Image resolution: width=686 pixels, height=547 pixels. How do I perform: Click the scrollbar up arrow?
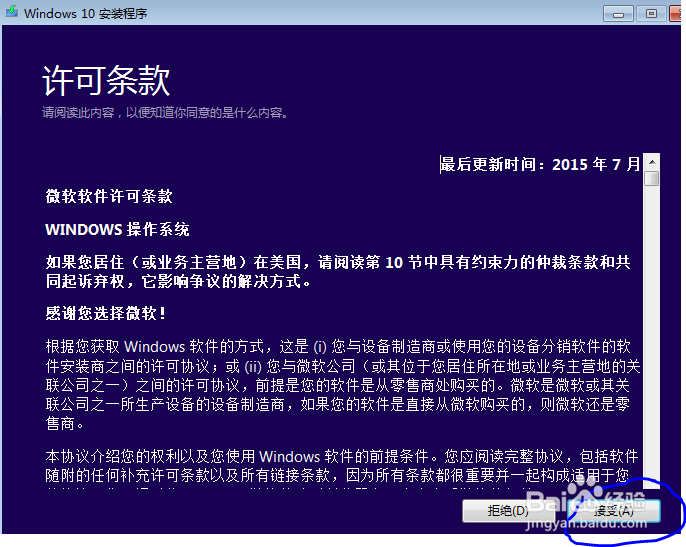[x=652, y=162]
